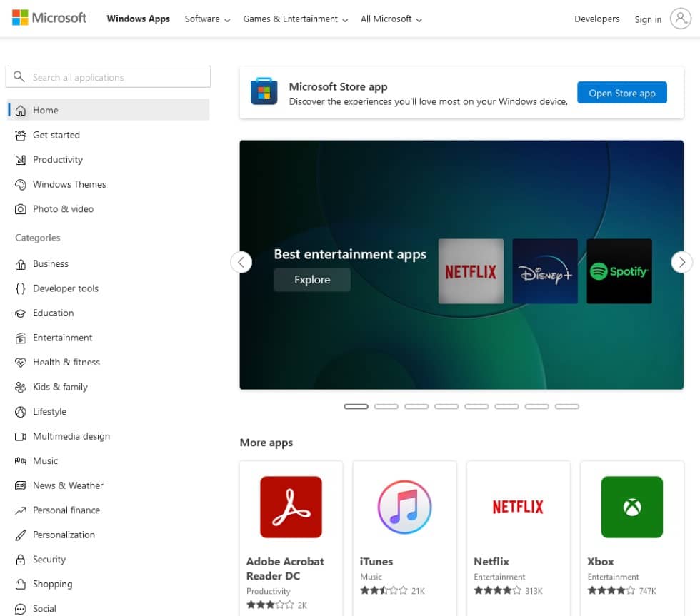
Task: Select the third carousel page indicator
Action: (416, 406)
